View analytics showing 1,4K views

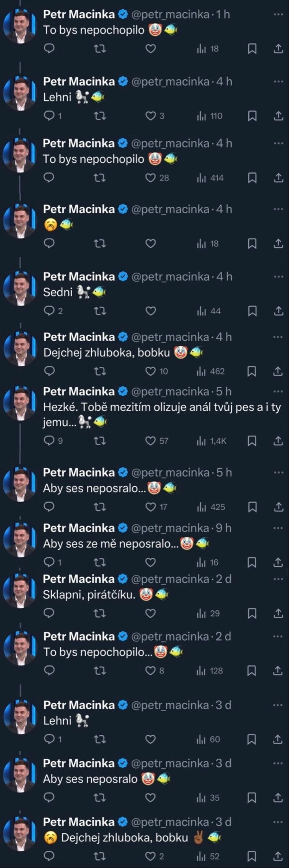coord(211,441)
